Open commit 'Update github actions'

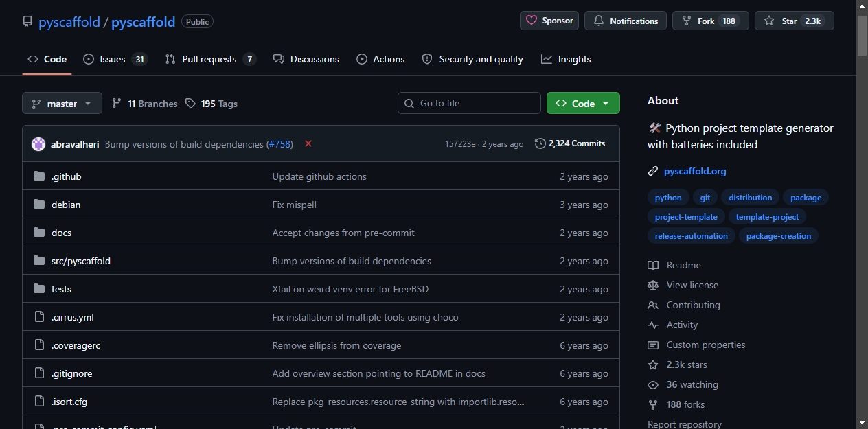click(x=319, y=176)
